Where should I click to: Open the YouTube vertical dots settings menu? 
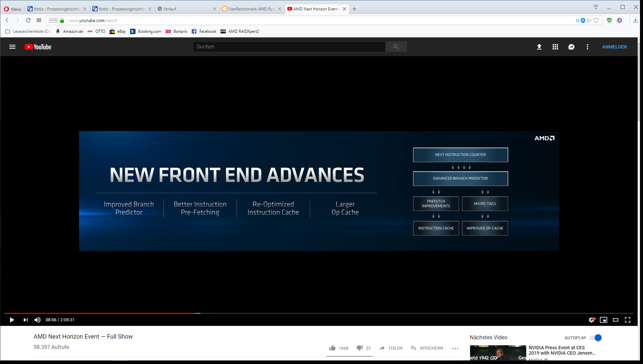tap(587, 47)
